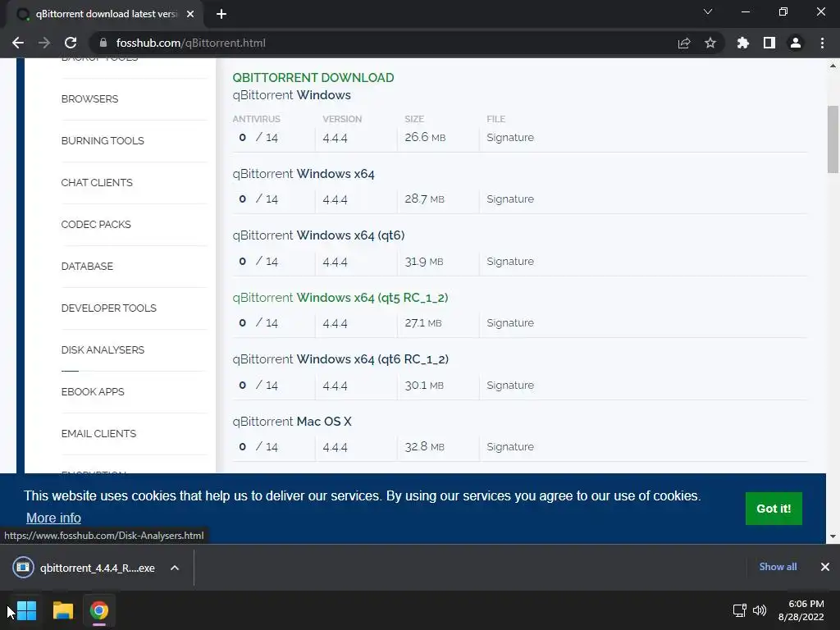Show all downloads
Image resolution: width=840 pixels, height=630 pixels.
coord(778,567)
